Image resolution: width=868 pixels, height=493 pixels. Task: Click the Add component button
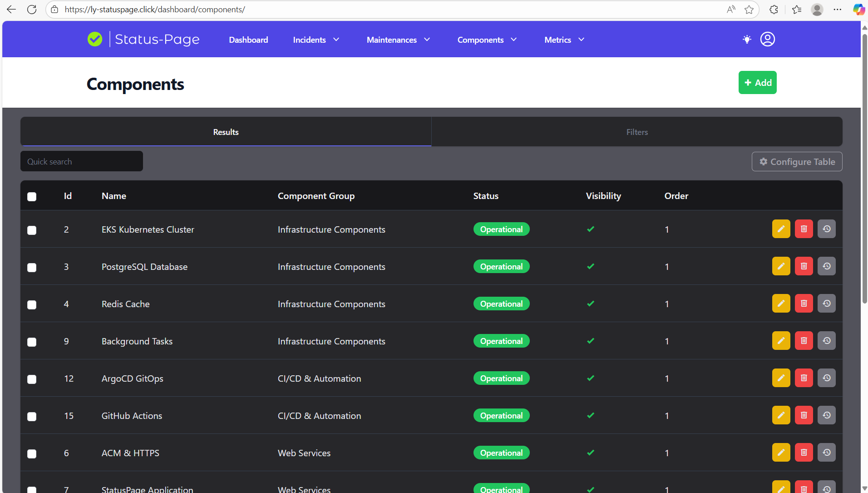click(757, 82)
